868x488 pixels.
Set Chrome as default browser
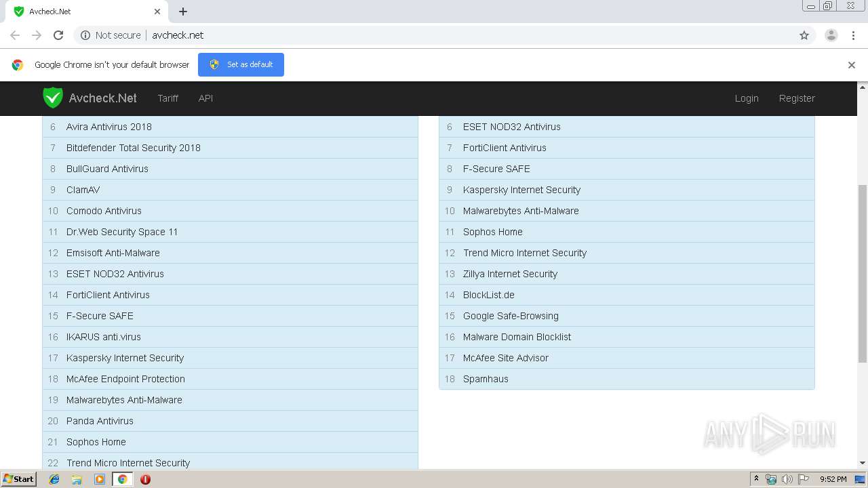click(241, 64)
